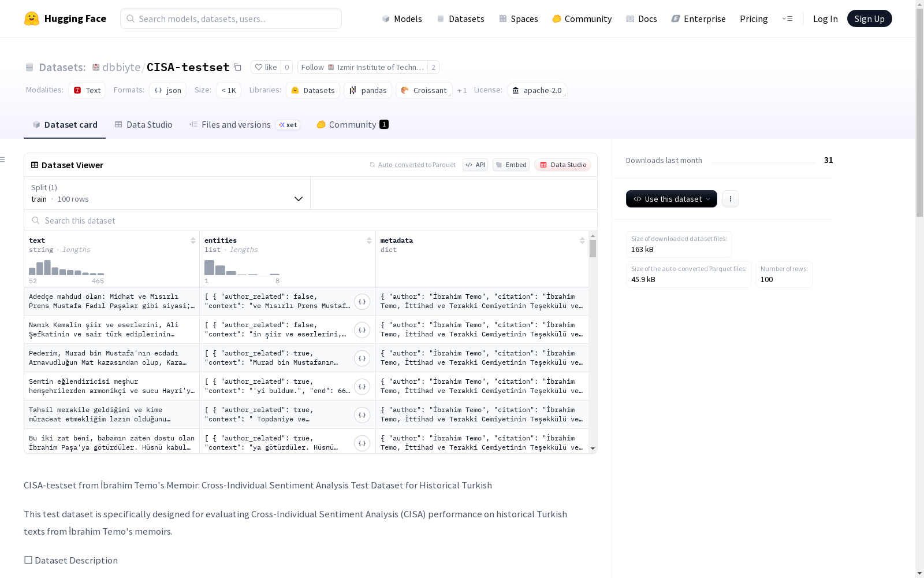Click the Sign Up button
This screenshot has width=924, height=578.
pyautogui.click(x=869, y=18)
